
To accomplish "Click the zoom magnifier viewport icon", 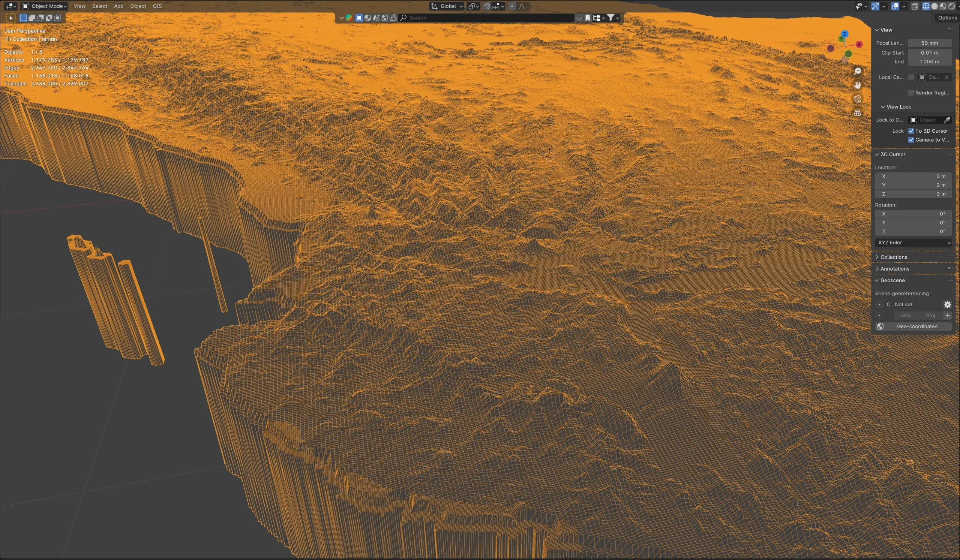I will click(857, 71).
